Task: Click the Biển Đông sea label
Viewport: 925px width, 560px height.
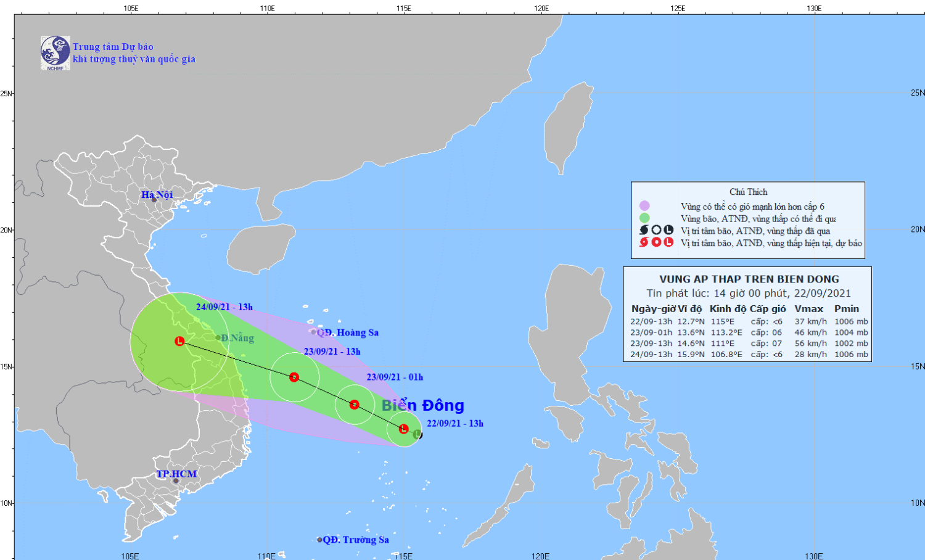Action: [x=423, y=405]
